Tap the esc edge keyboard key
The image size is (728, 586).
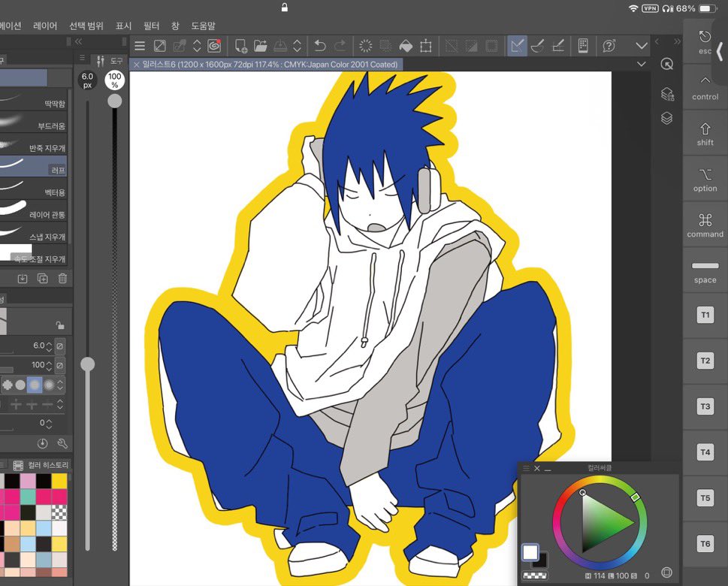(x=705, y=42)
